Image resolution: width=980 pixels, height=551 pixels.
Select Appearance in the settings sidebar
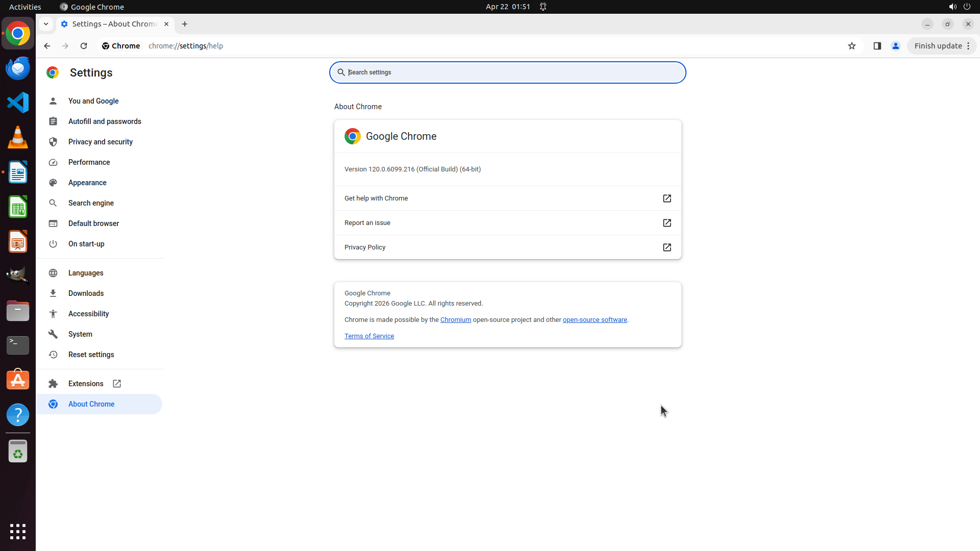tap(87, 183)
